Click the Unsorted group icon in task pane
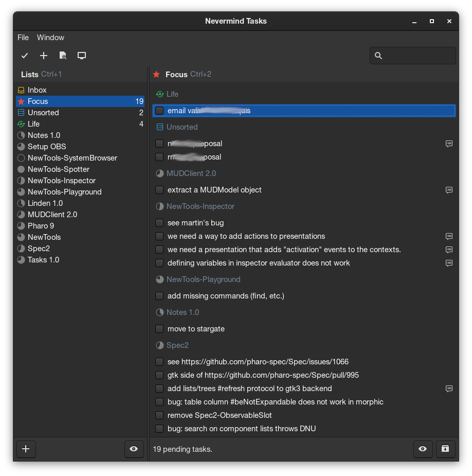Screen dimensions: 472x476 click(x=160, y=127)
